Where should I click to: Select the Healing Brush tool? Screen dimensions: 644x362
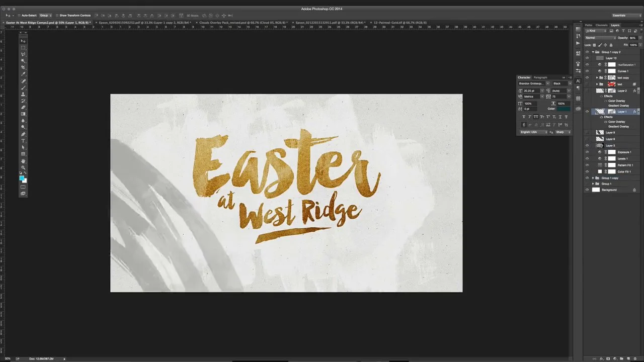[23, 80]
